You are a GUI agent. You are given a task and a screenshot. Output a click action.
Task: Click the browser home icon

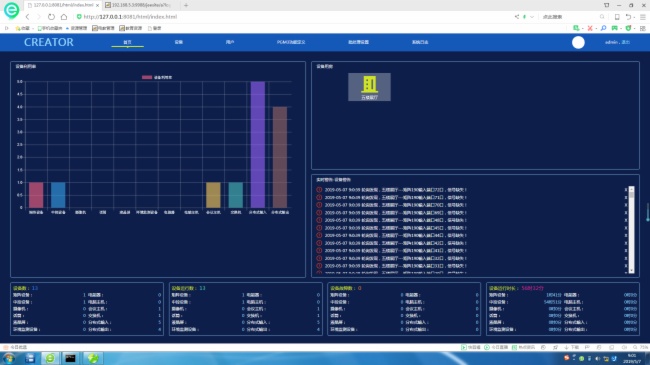pos(64,17)
